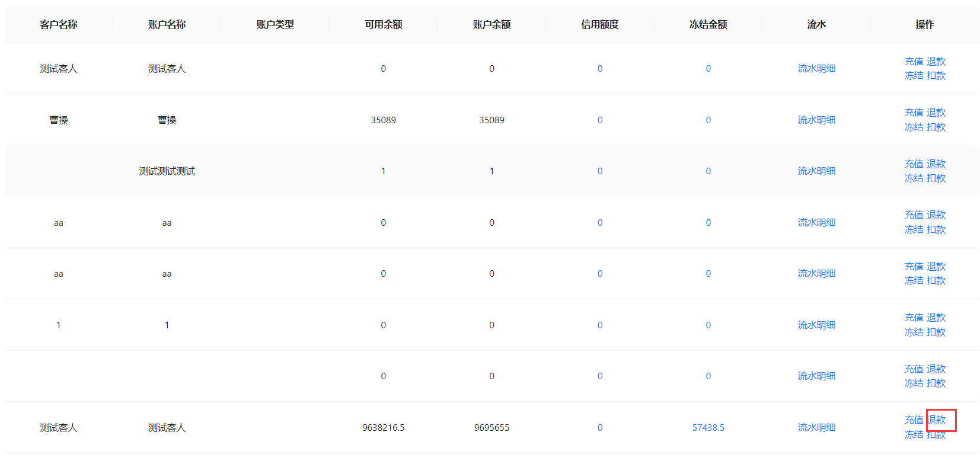Click 退款 in the row with balance 9695655
Screen dimensions: 980x461
click(x=937, y=420)
